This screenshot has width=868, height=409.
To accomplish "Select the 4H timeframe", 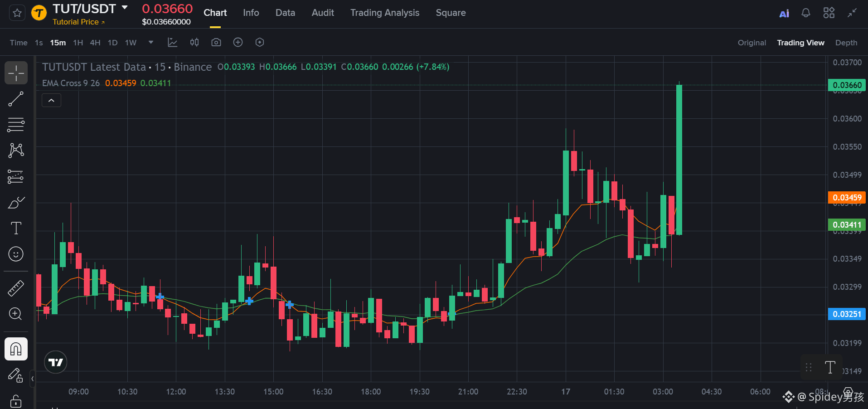I will coord(95,43).
